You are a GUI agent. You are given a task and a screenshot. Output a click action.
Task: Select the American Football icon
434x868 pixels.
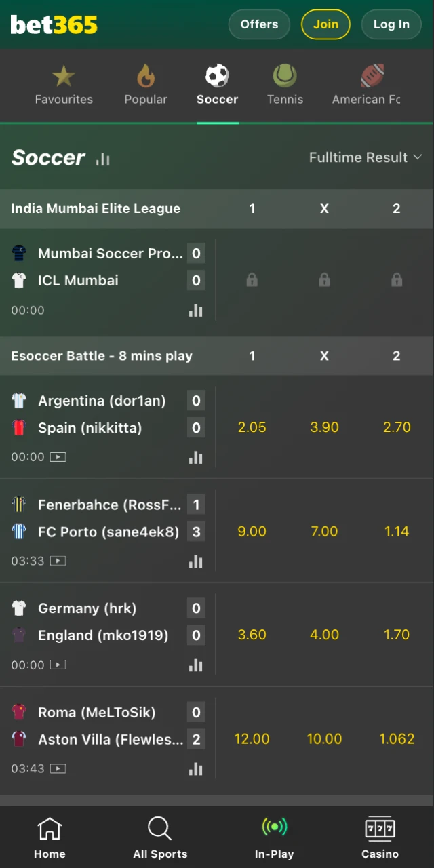[x=370, y=75]
